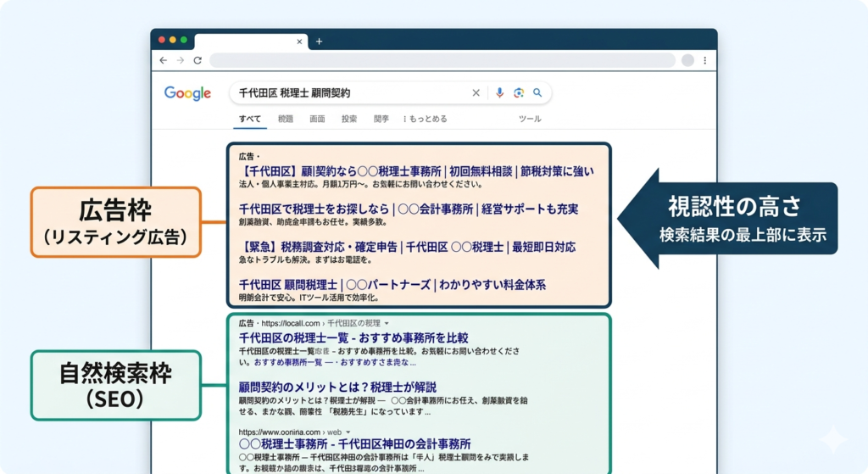
Task: Click the browser back arrow
Action: (x=163, y=61)
